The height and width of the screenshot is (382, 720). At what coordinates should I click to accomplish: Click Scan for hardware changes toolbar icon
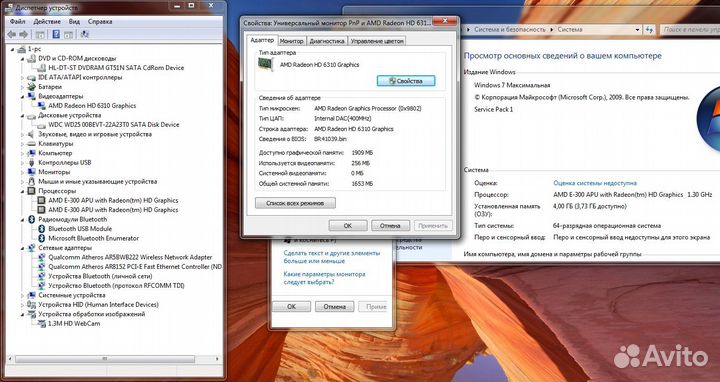pos(84,34)
